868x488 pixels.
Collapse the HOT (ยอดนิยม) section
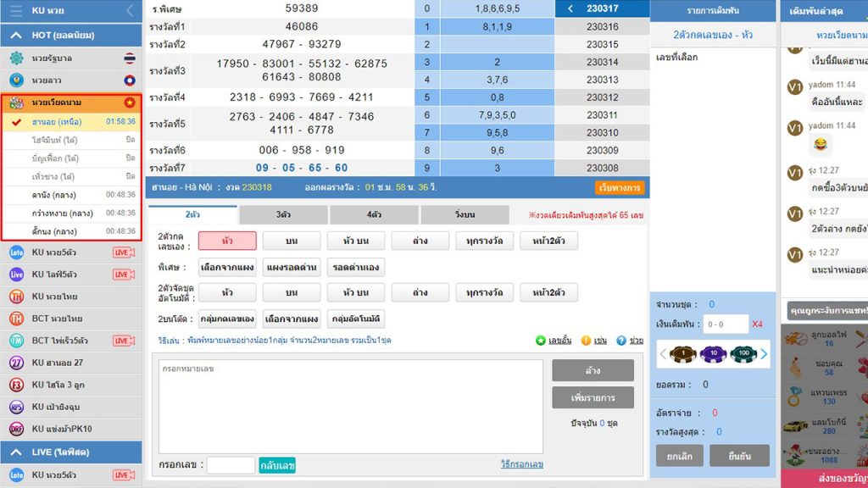click(16, 36)
